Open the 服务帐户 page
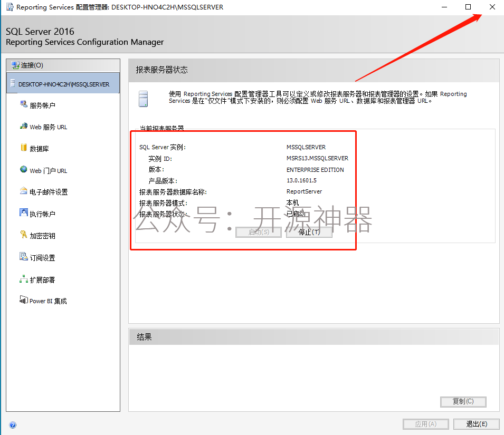This screenshot has width=504, height=435. click(x=42, y=105)
